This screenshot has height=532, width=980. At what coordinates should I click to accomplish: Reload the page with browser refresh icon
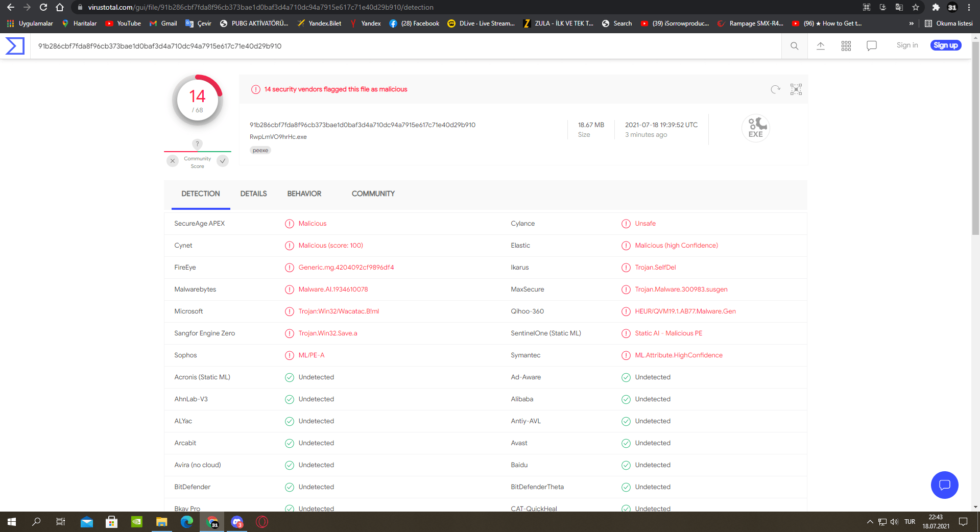tap(43, 7)
